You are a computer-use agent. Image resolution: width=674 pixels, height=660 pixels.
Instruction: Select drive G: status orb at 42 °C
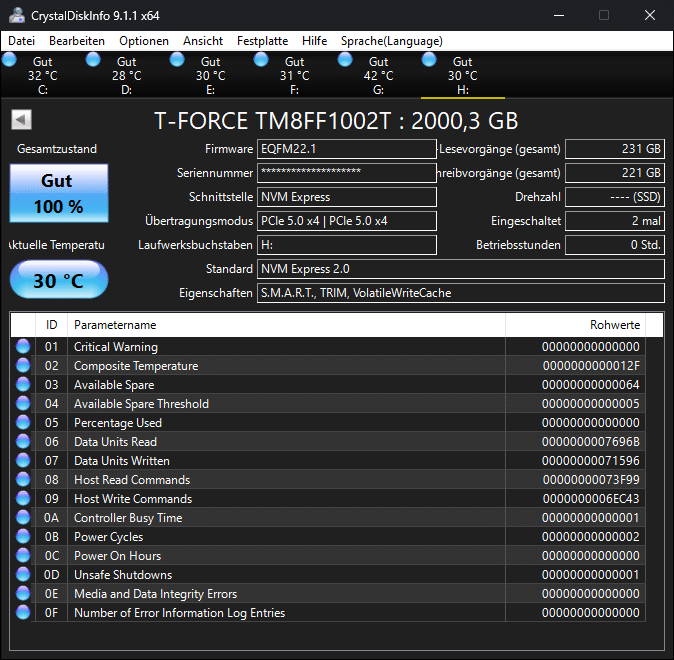346,60
